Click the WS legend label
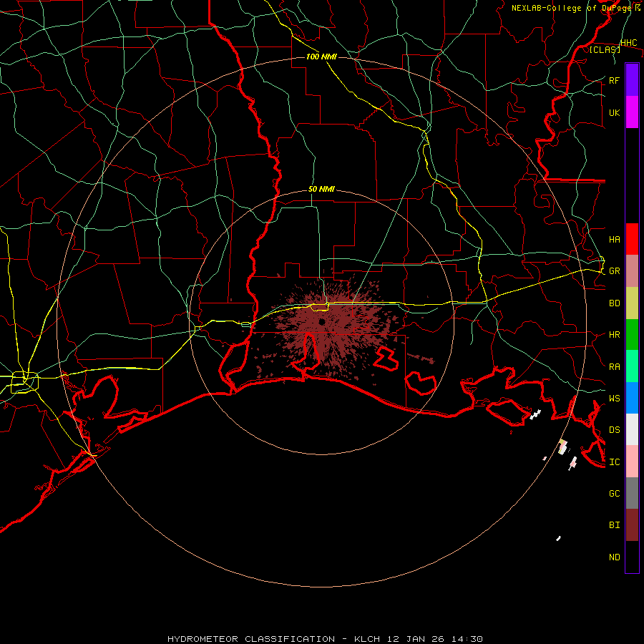 pos(614,398)
